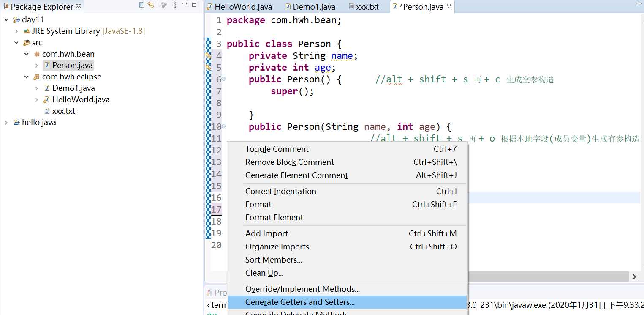Screen dimensions: 644x315
Task: Choose Format in the context menu
Action: 347,204
